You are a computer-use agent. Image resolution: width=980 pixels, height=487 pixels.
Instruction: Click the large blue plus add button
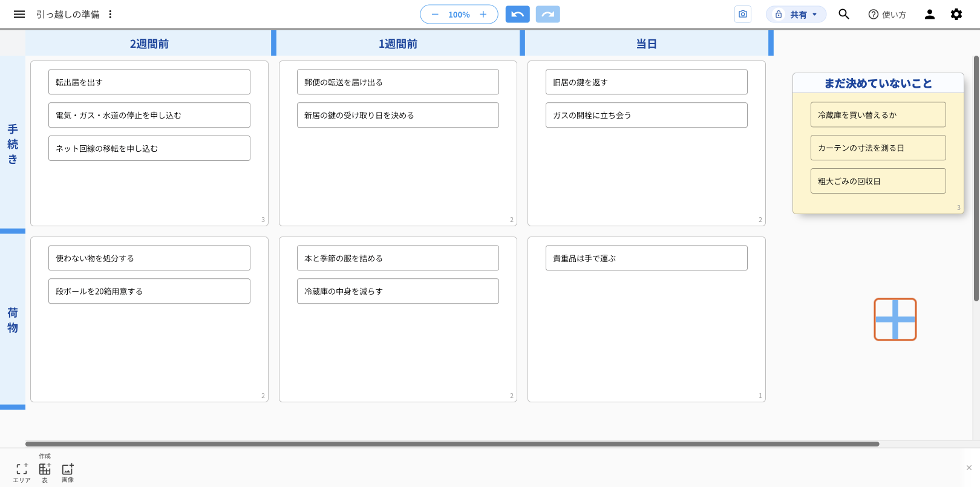click(x=895, y=319)
